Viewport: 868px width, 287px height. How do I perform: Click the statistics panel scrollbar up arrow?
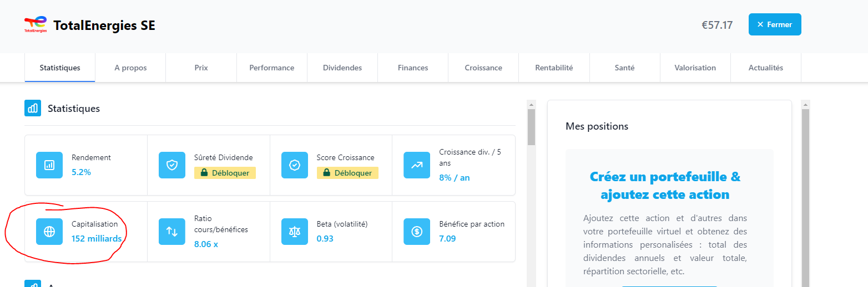tap(531, 104)
